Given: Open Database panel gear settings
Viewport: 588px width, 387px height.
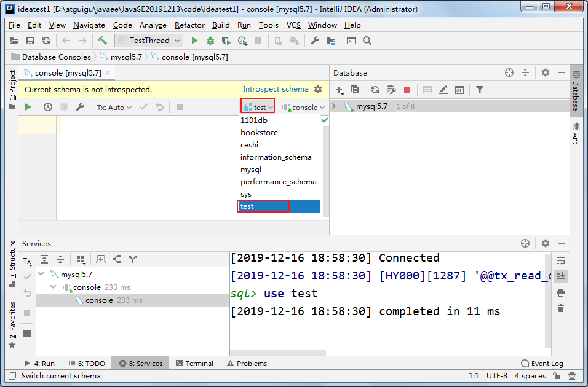Looking at the screenshot, I should 545,72.
